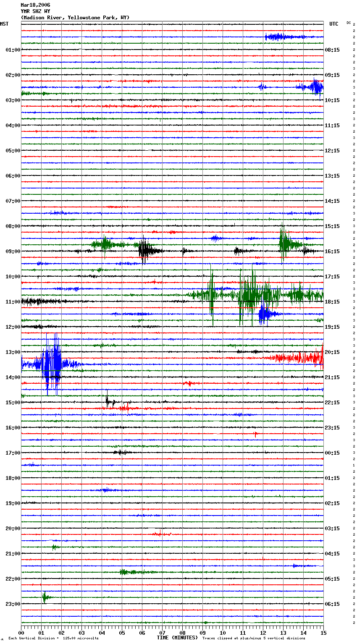Click "Each Vertical Division = 125.00 microvolts" note
The image size is (357, 644).
(53, 638)
